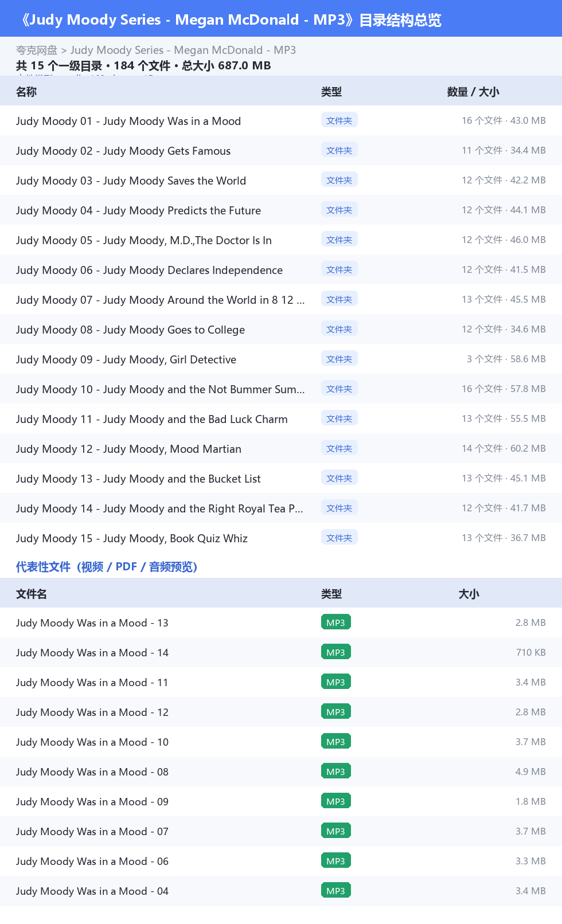Viewport: 562px width, 924px height.
Task: Open Judy Moody Declares Independence folder
Action: click(149, 270)
